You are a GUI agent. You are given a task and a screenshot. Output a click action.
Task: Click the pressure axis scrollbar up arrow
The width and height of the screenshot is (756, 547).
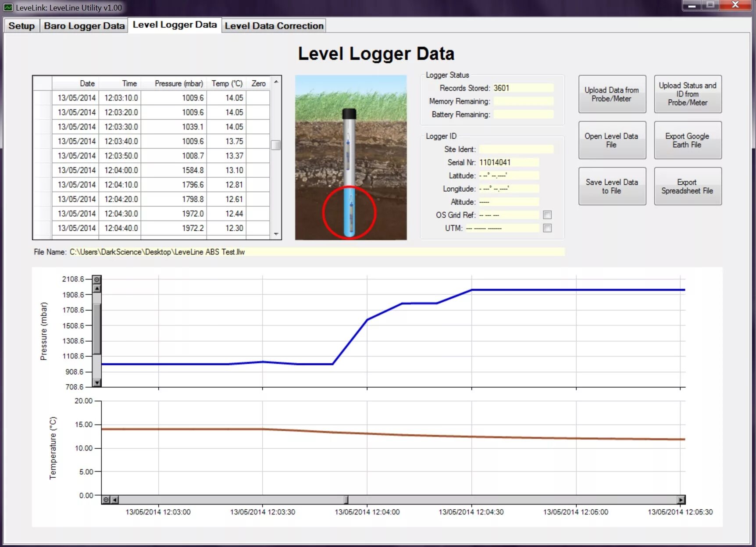click(97, 289)
